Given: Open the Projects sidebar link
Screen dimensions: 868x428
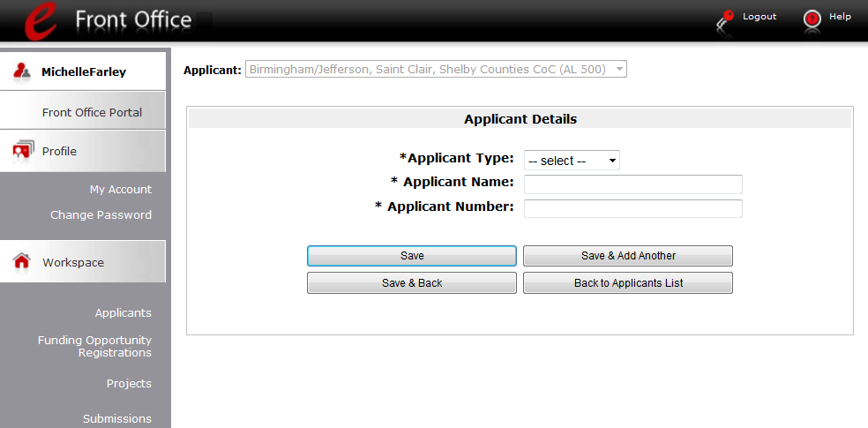Looking at the screenshot, I should (129, 383).
